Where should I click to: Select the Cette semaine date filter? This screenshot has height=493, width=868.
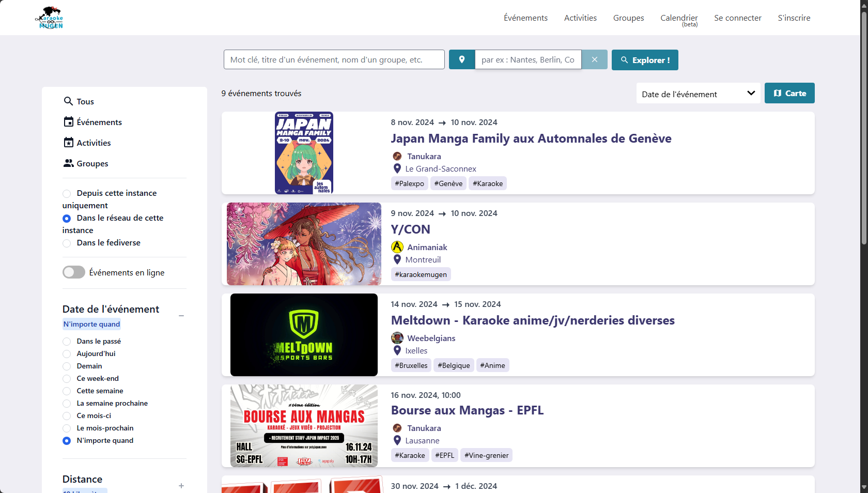67,391
